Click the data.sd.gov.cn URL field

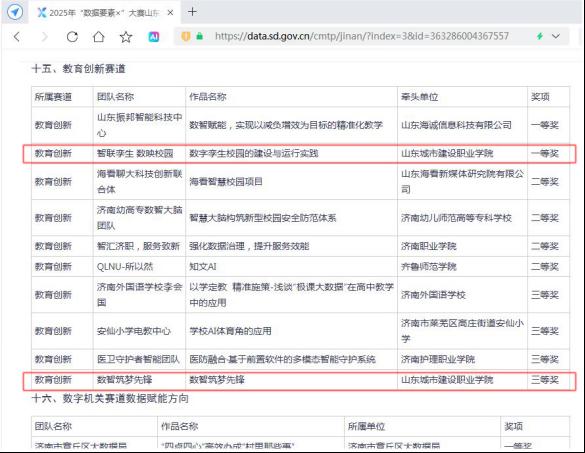(x=362, y=36)
